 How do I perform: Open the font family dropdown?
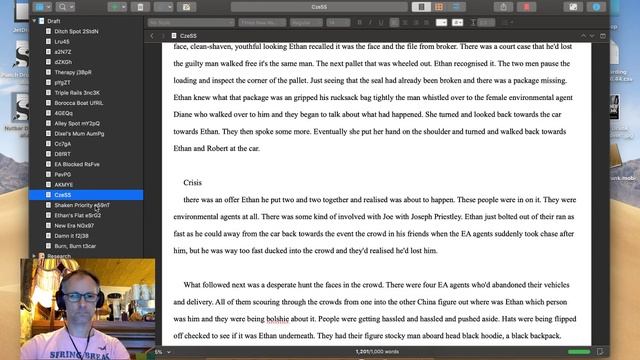coord(262,22)
